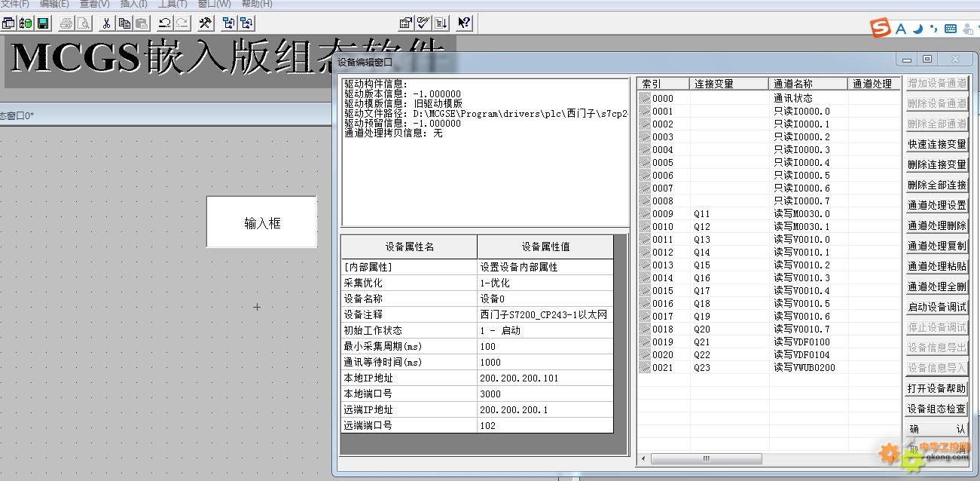Select the 设置设备内部属性 value cell

(545, 267)
